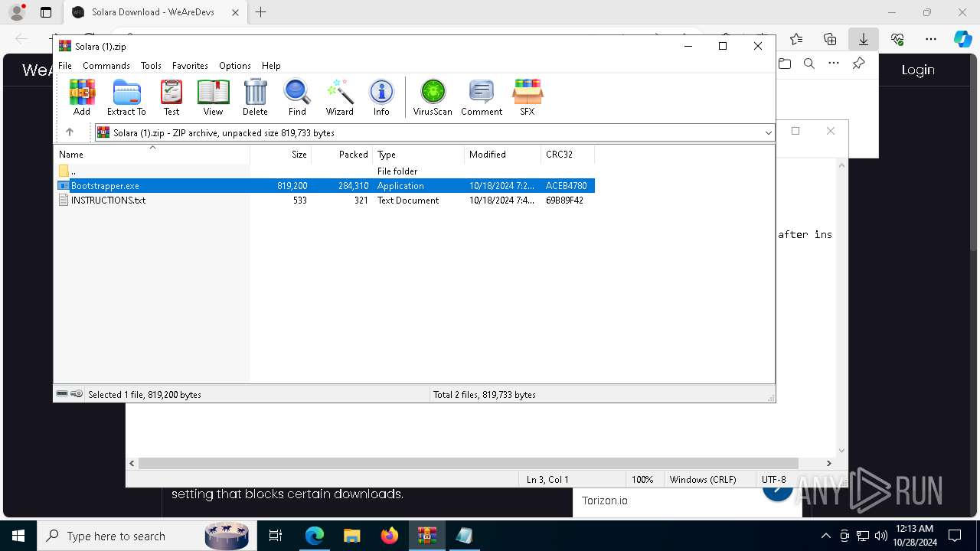Sort by the CRC32 column header
This screenshot has height=551, width=980.
(568, 155)
